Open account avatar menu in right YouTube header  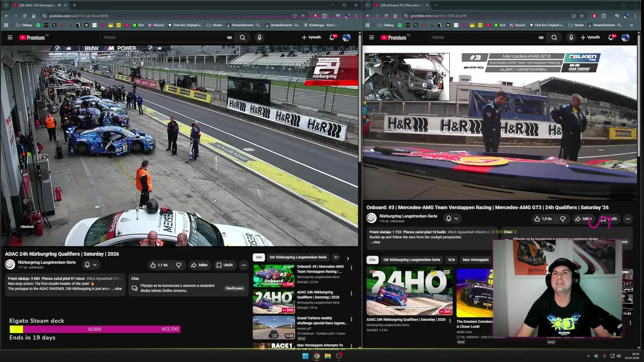pyautogui.click(x=625, y=37)
